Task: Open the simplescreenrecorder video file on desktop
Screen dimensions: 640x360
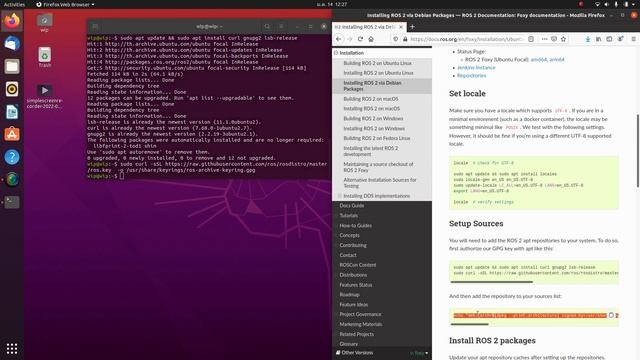Action: (44, 96)
